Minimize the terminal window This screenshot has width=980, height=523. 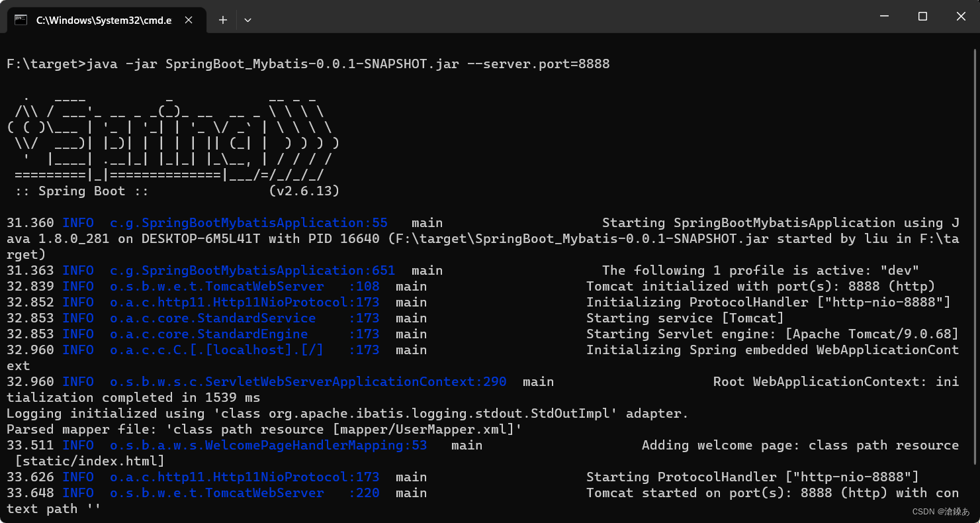tap(885, 17)
